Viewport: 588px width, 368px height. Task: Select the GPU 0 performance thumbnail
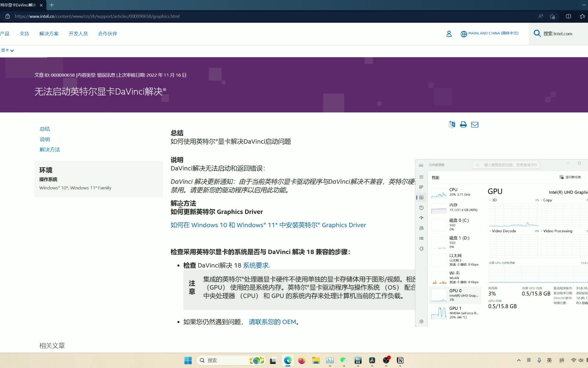click(x=455, y=295)
